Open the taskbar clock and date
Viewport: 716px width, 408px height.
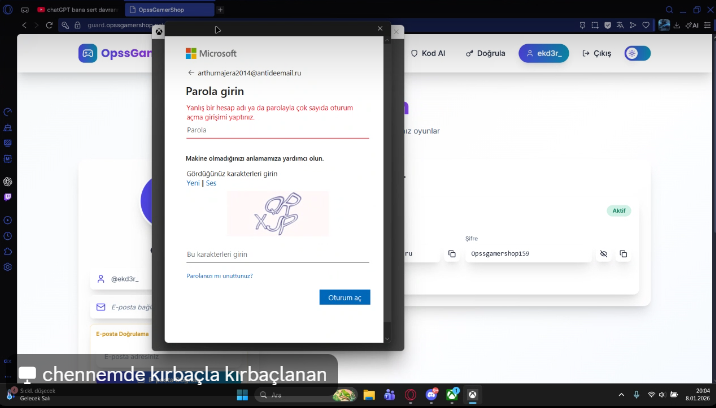tap(697, 395)
